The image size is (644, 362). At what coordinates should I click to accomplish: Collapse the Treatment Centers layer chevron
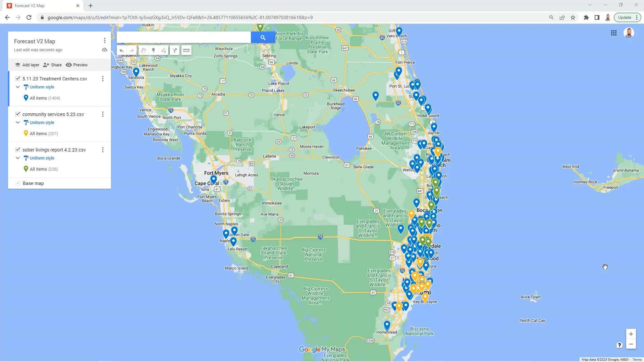[x=18, y=87]
